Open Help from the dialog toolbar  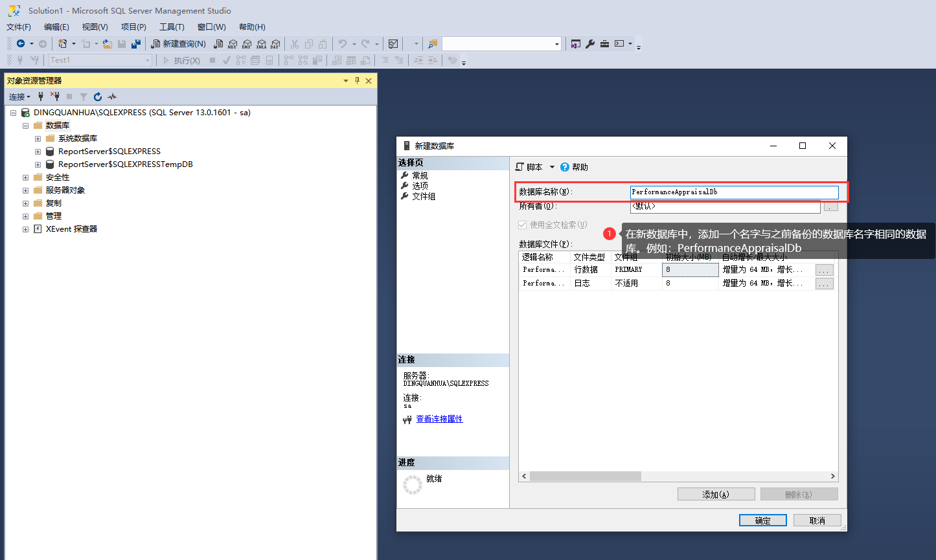pos(574,166)
